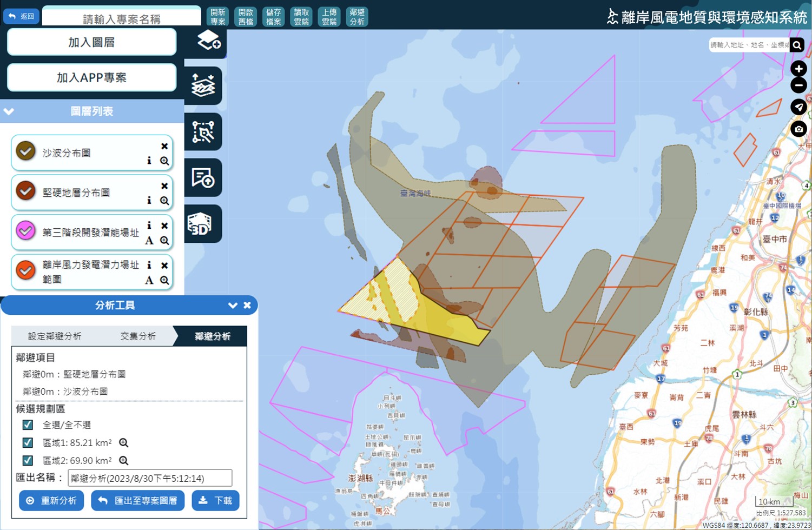The image size is (812, 530).
Task: Click the 匯出名稱 text input field
Action: click(150, 478)
